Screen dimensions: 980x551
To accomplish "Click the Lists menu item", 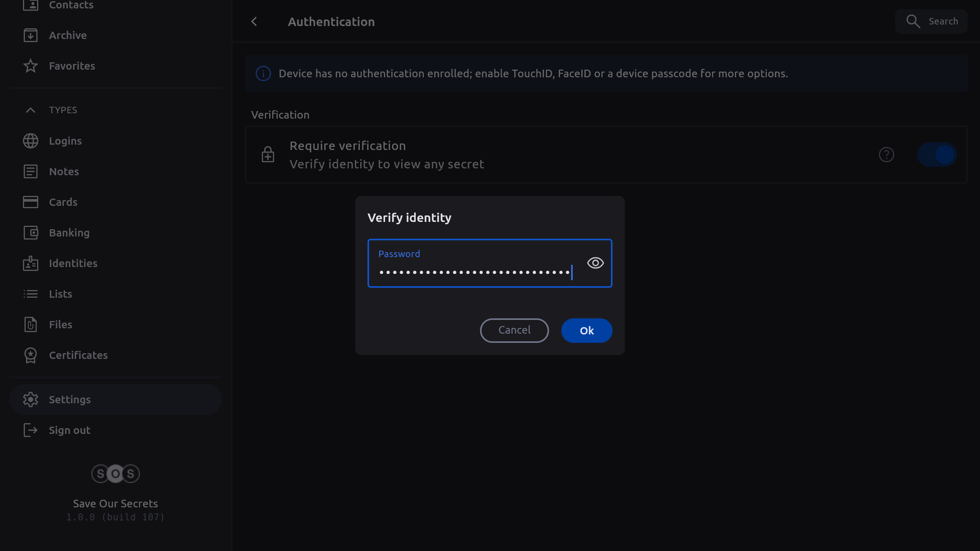I will tap(60, 294).
